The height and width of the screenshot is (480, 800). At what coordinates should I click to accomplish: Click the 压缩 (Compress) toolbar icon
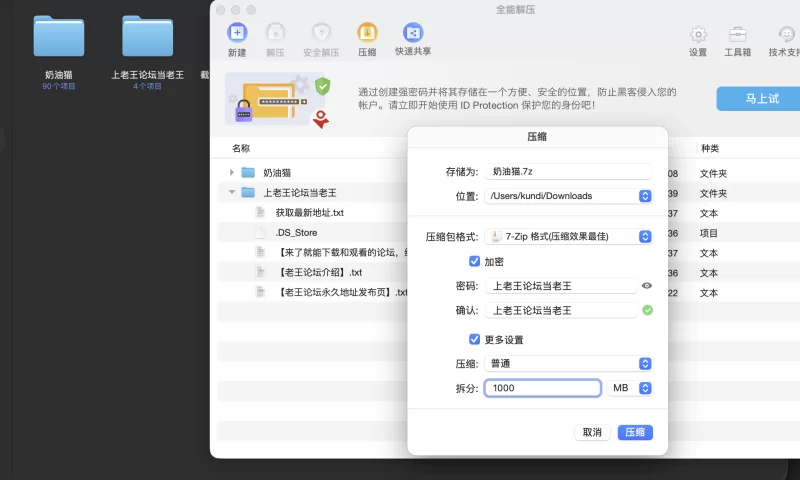[x=367, y=33]
